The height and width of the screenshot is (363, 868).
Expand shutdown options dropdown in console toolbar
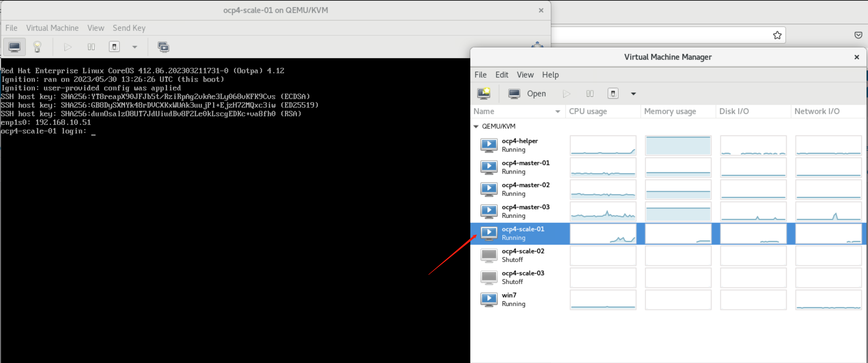pos(135,47)
